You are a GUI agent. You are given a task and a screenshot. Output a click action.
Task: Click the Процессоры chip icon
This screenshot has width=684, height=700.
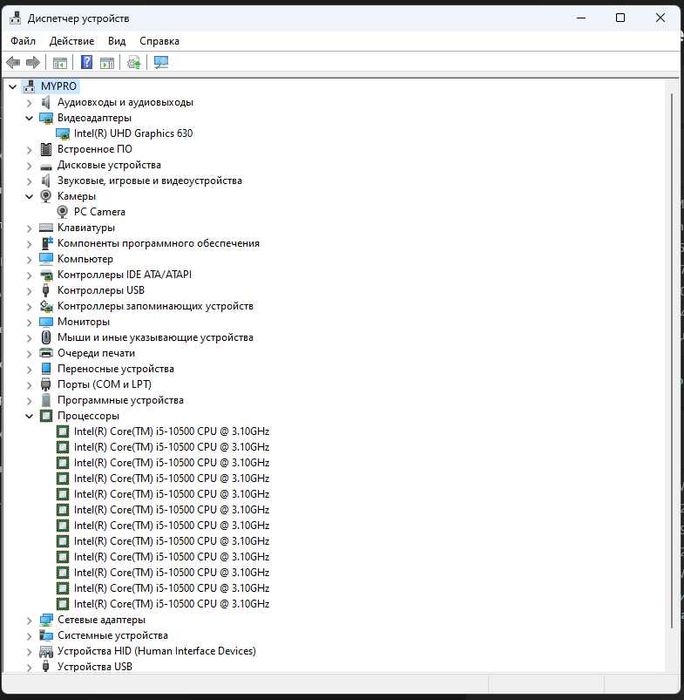pos(46,416)
